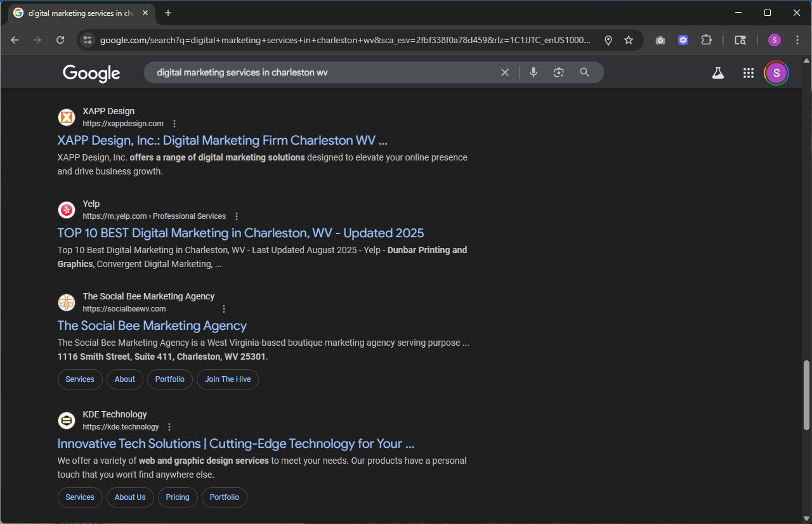
Task: Open the Social Bee Marketing Agency link
Action: [x=152, y=325]
